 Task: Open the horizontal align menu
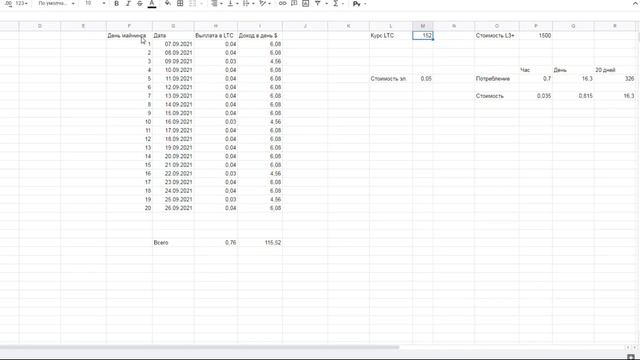[x=216, y=4]
